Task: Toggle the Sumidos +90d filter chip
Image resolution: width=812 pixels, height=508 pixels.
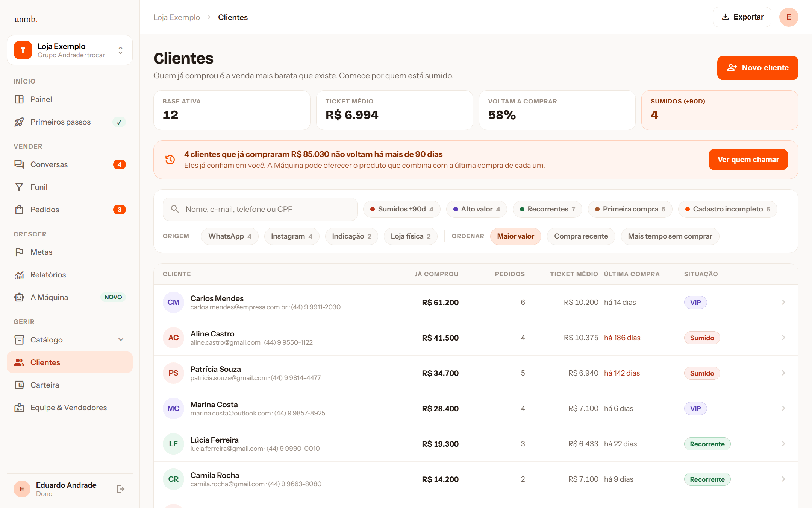Action: (x=402, y=209)
